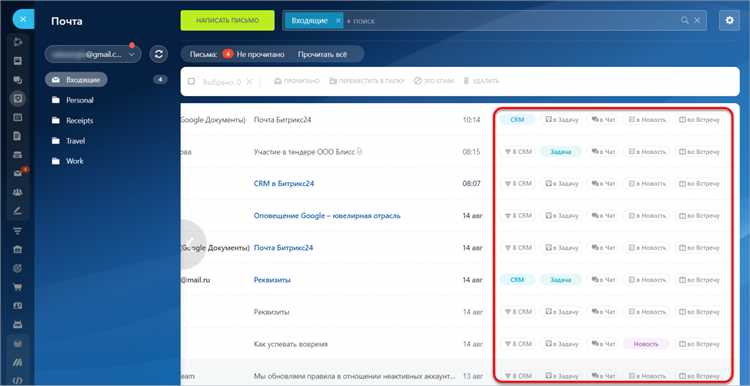
Task: Open the 10:14 Почта Битрикс24 email
Action: 282,120
